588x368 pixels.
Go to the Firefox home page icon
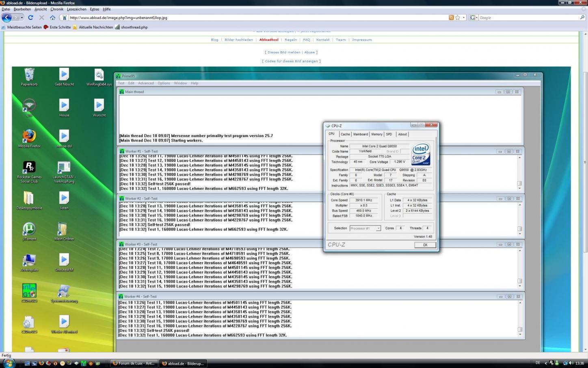[x=52, y=17]
